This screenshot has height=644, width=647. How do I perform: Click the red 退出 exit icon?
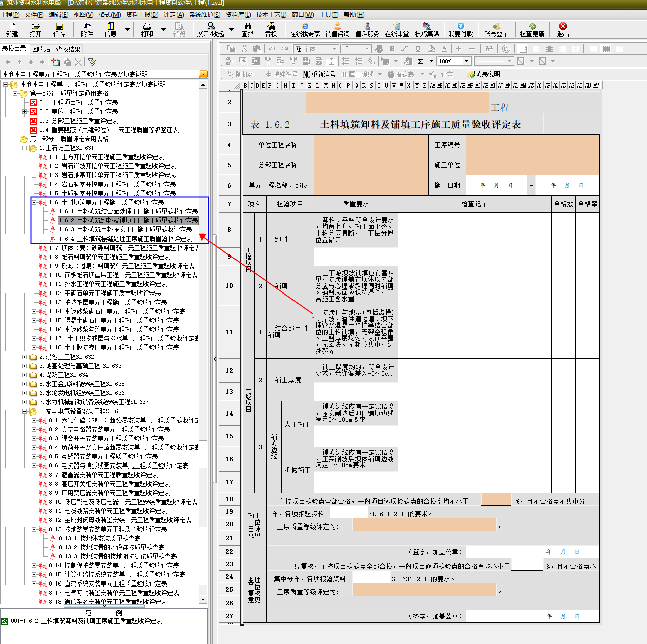coord(563,30)
